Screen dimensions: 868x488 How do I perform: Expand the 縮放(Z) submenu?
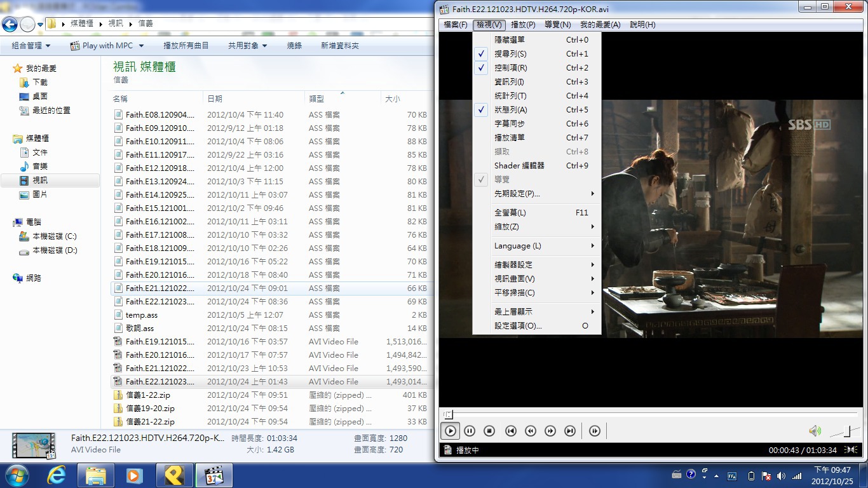pyautogui.click(x=537, y=227)
